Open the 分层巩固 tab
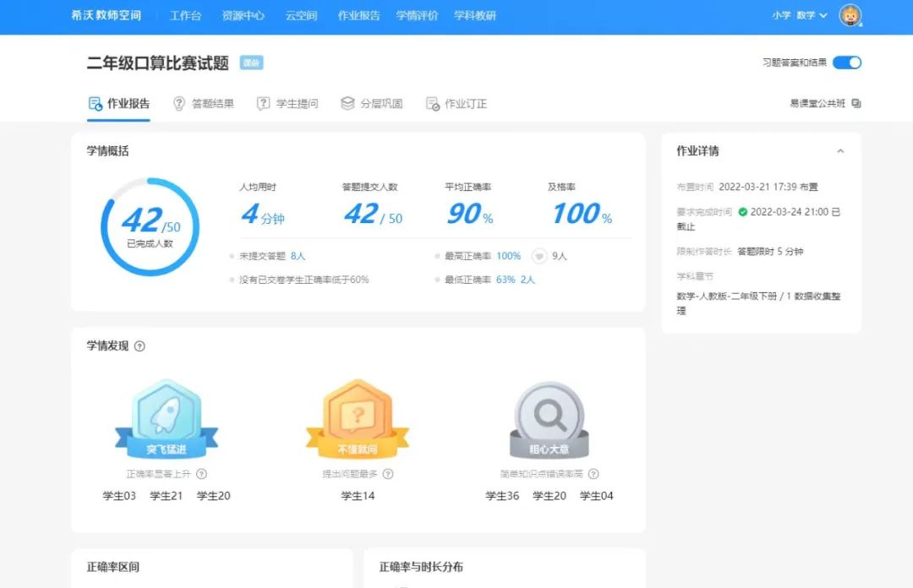Image resolution: width=913 pixels, height=588 pixels. [372, 104]
